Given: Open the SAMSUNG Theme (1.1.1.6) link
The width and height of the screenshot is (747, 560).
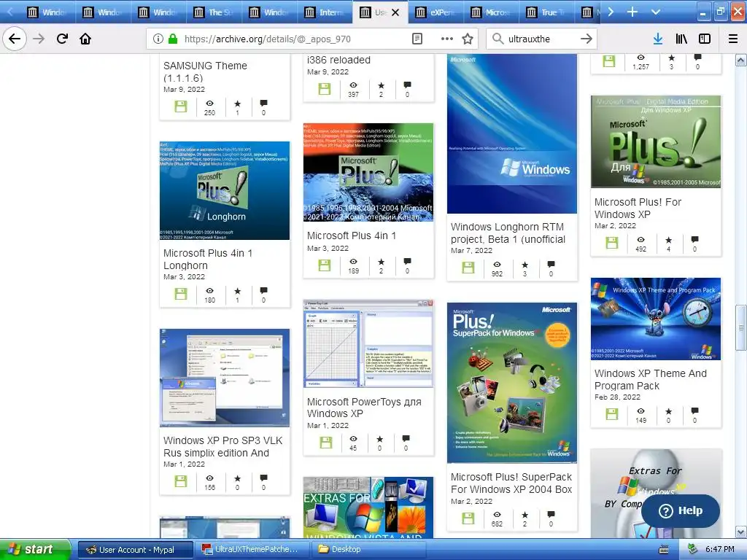Looking at the screenshot, I should (x=205, y=72).
